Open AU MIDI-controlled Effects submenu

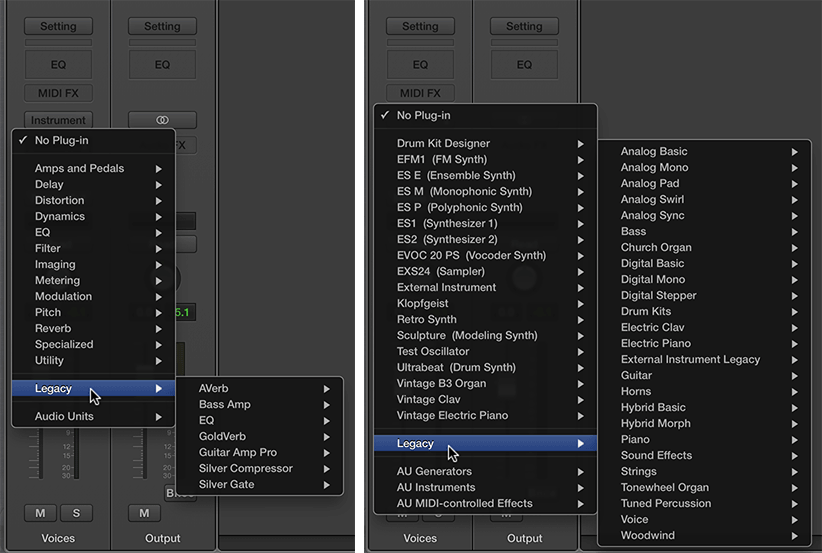click(485, 504)
